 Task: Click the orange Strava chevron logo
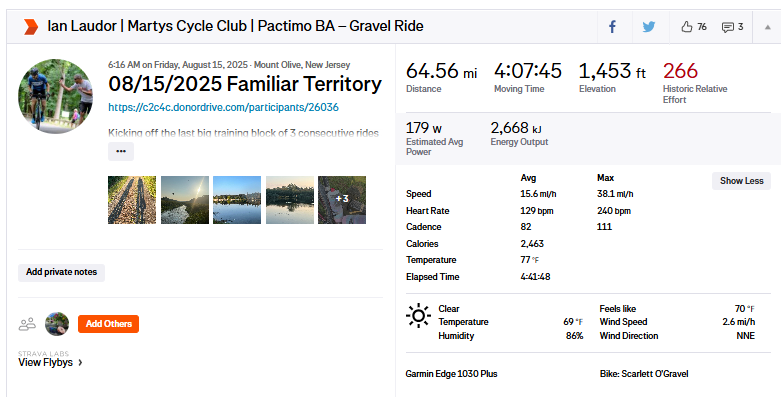(x=31, y=26)
